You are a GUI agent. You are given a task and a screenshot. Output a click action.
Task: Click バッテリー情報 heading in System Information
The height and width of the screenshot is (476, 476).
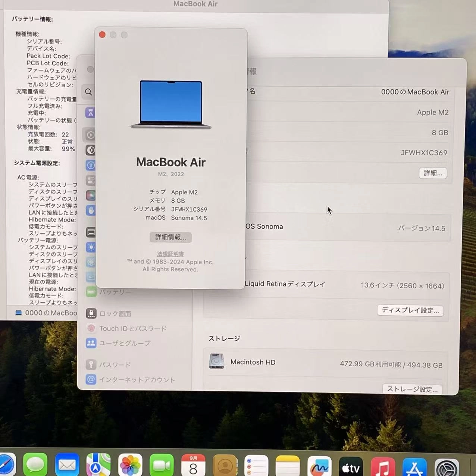[x=32, y=19]
